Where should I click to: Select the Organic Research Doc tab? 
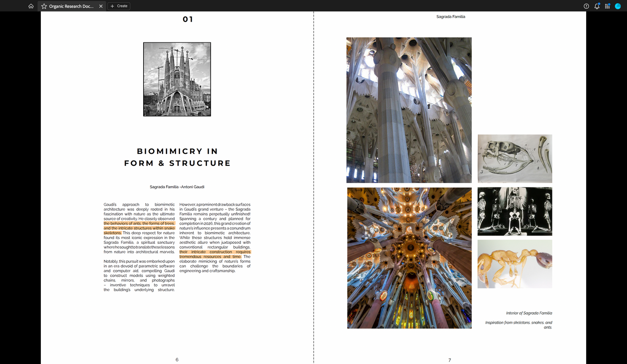pyautogui.click(x=72, y=6)
